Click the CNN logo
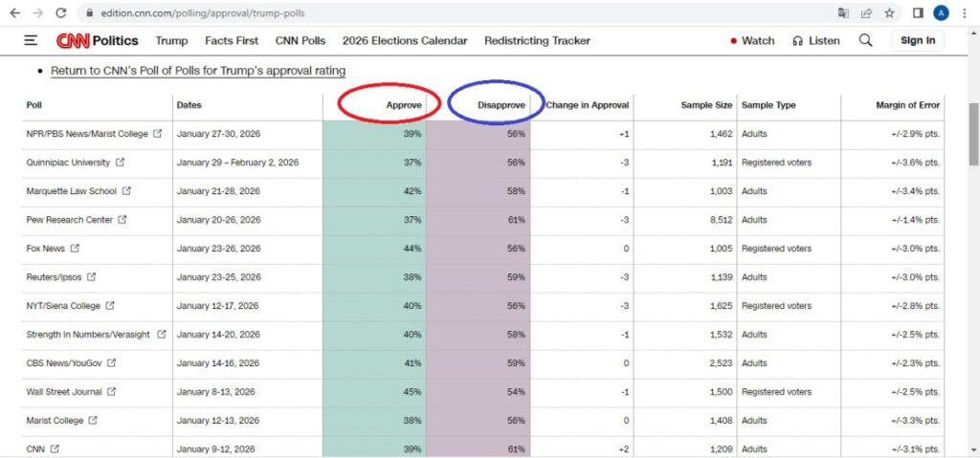This screenshot has height=458, width=980. (73, 41)
